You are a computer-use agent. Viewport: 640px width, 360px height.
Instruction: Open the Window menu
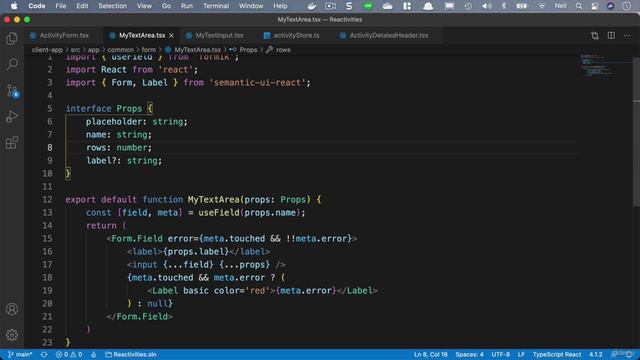click(251, 6)
